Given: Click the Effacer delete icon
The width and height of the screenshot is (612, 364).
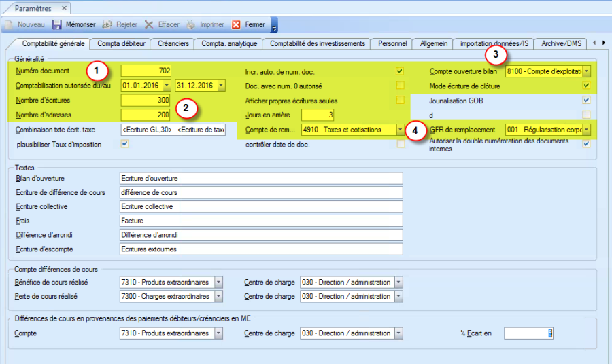Looking at the screenshot, I should click(x=149, y=24).
